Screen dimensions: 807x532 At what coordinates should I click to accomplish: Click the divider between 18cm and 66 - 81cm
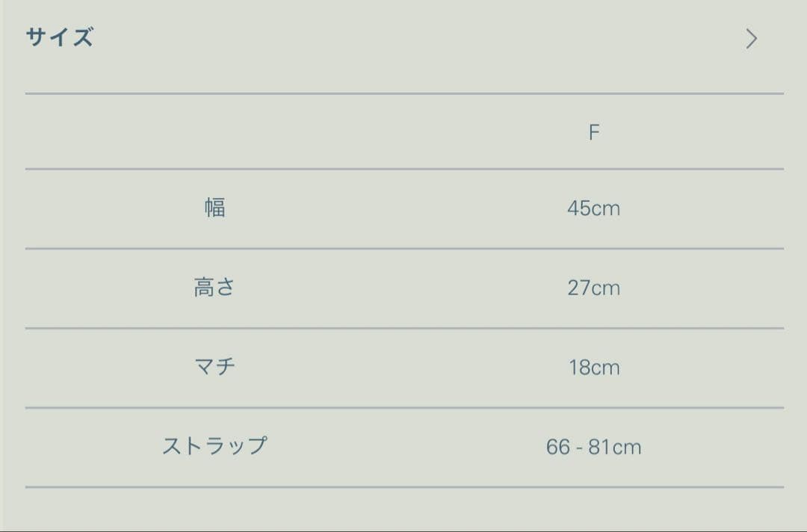click(404, 407)
